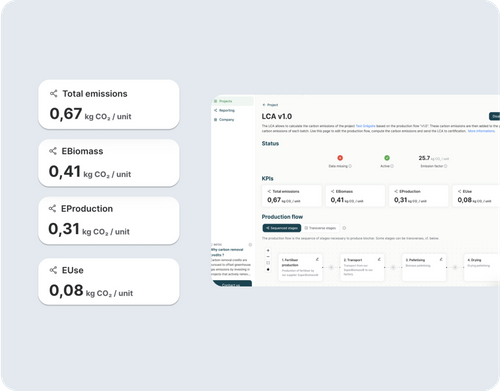Click the Reporting sidebar share icon

coord(216,110)
